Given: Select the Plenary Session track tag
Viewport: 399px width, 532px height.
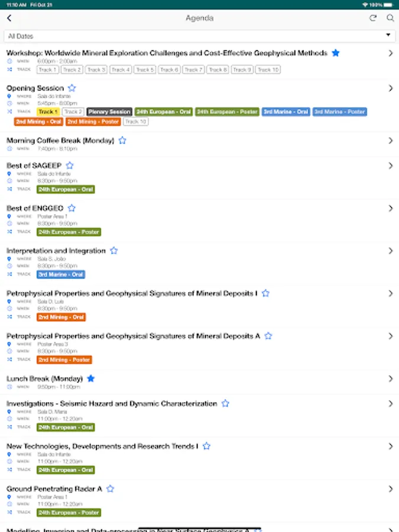Looking at the screenshot, I should [109, 112].
